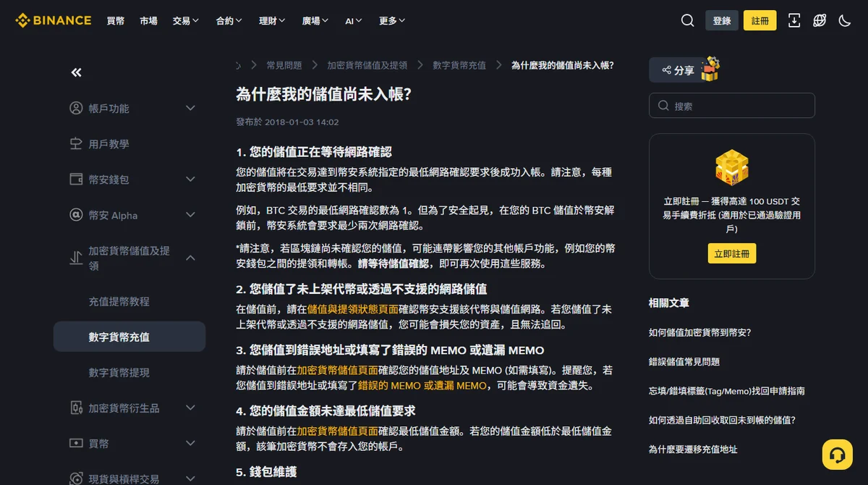Open the 合約 dropdown in top nav
Screen dimensions: 868x485
[229, 21]
